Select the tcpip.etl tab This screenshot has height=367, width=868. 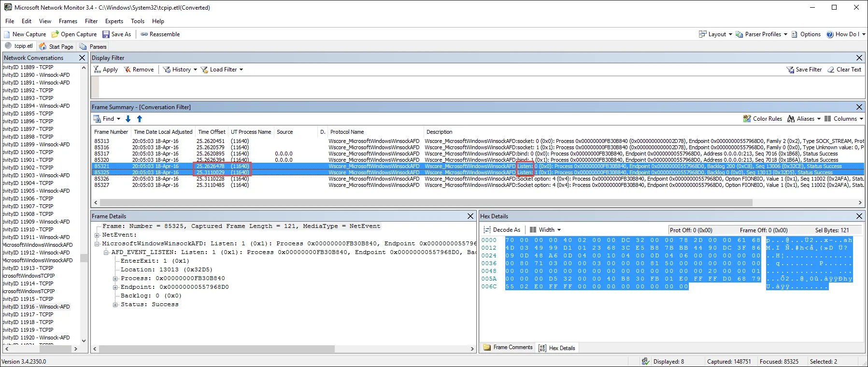click(19, 46)
